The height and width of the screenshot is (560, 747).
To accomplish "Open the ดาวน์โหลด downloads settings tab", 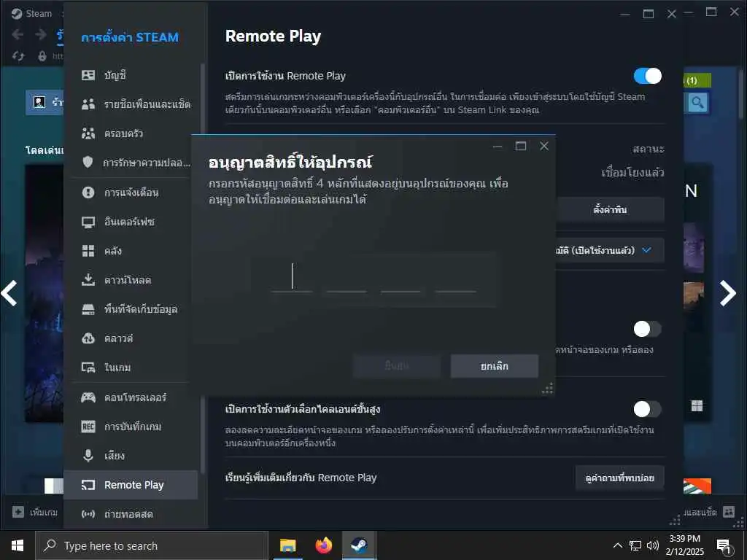I will [x=131, y=280].
